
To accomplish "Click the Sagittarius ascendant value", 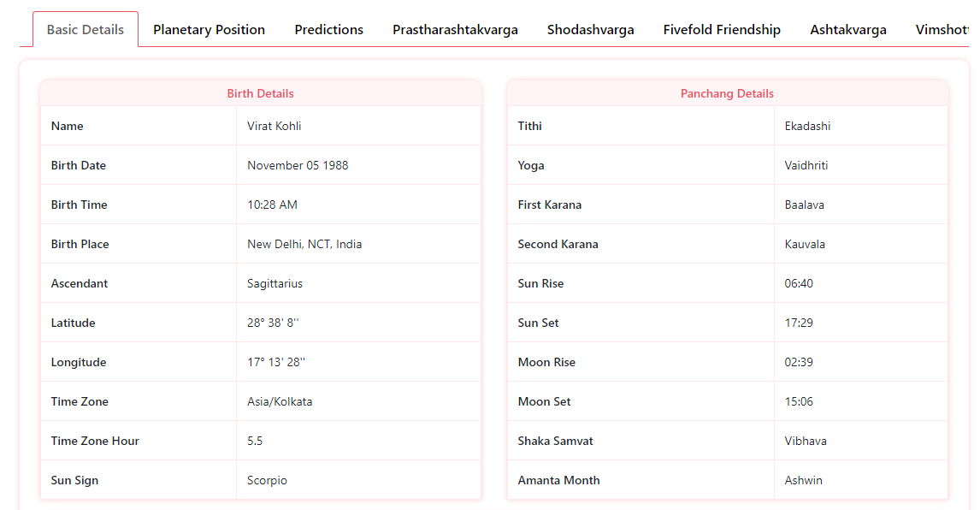I will (x=275, y=283).
